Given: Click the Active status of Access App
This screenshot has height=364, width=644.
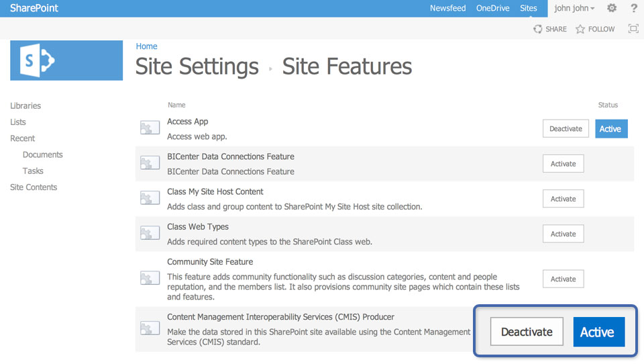Looking at the screenshot, I should (x=611, y=129).
